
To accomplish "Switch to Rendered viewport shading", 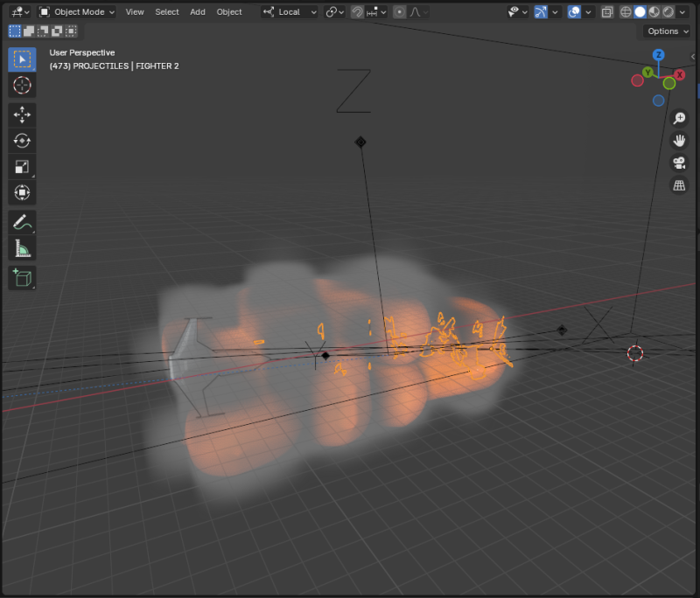I will [668, 12].
